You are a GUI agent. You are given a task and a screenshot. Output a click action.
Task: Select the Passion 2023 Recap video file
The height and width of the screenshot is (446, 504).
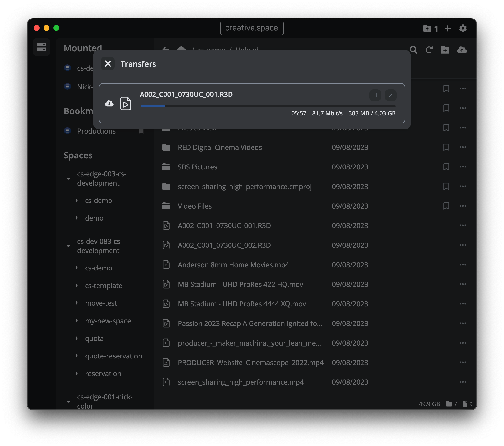250,323
